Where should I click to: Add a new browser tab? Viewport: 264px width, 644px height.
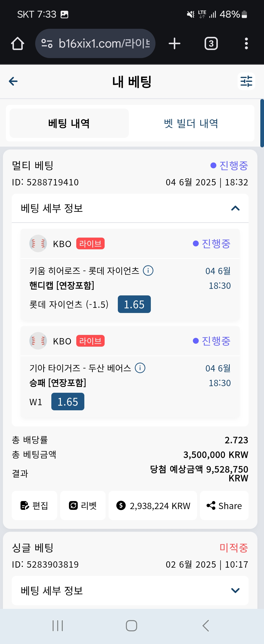(174, 43)
